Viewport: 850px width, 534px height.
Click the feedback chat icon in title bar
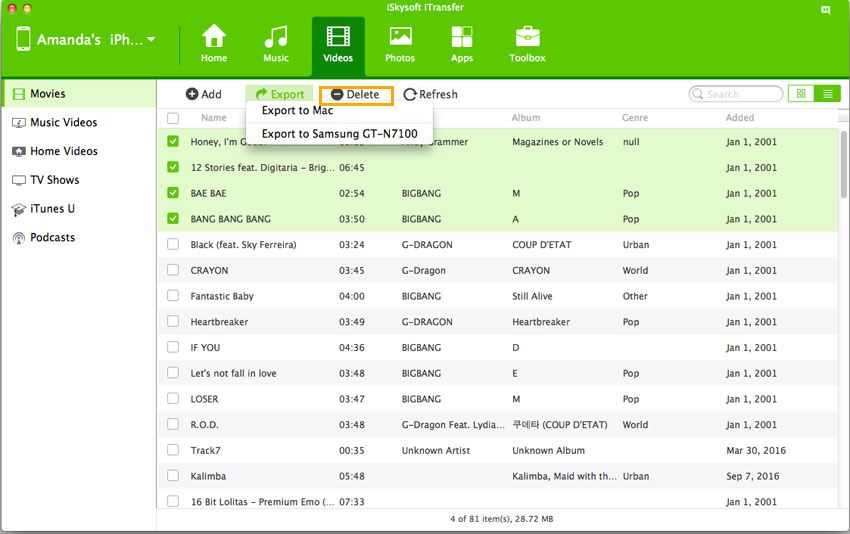pyautogui.click(x=825, y=10)
